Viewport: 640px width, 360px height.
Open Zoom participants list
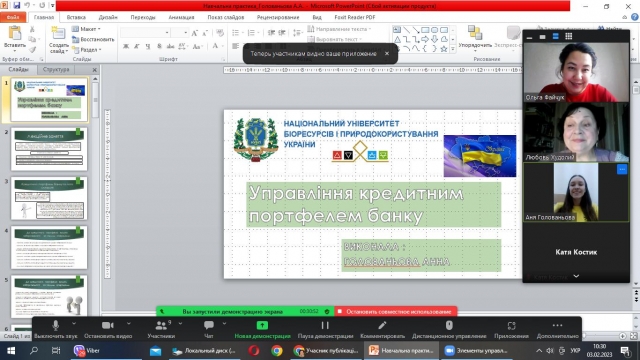[x=161, y=325]
